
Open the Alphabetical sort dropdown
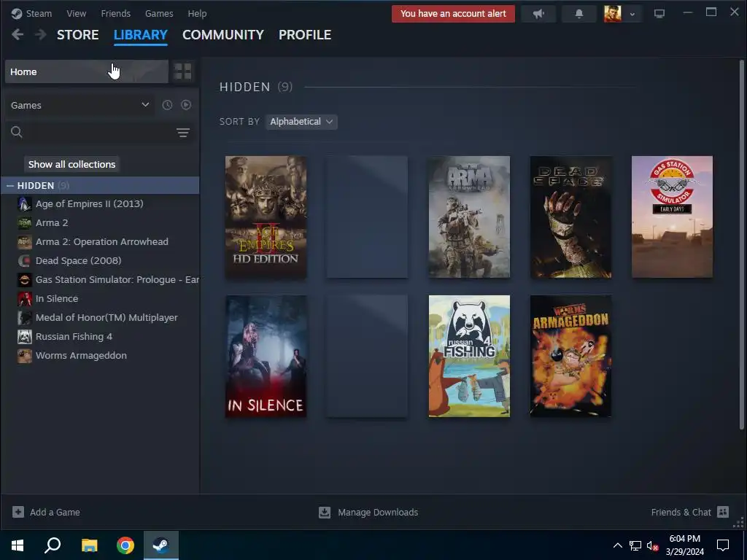click(x=301, y=122)
